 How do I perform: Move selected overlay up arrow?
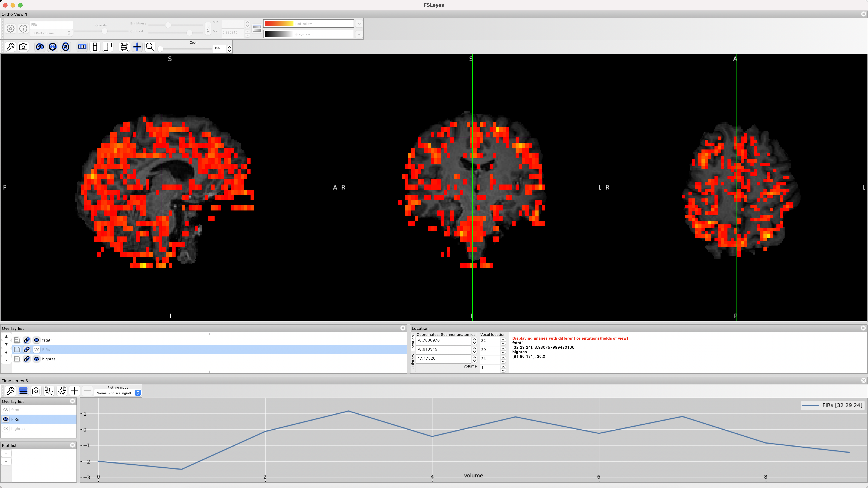[x=6, y=336]
